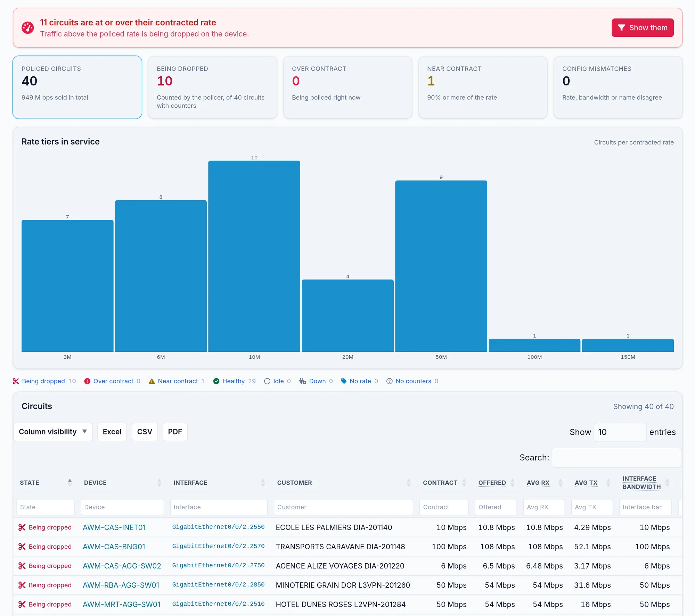
Task: Export the table as PDF
Action: [175, 432]
